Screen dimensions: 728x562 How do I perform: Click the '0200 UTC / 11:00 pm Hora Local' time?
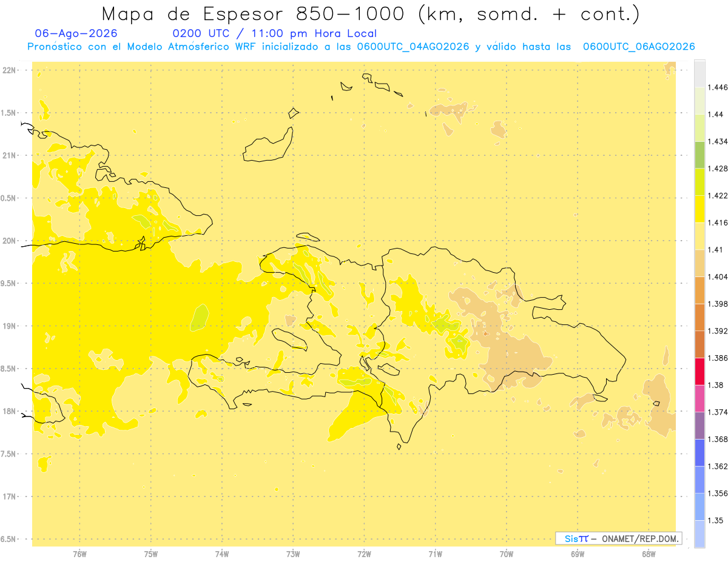click(x=275, y=34)
